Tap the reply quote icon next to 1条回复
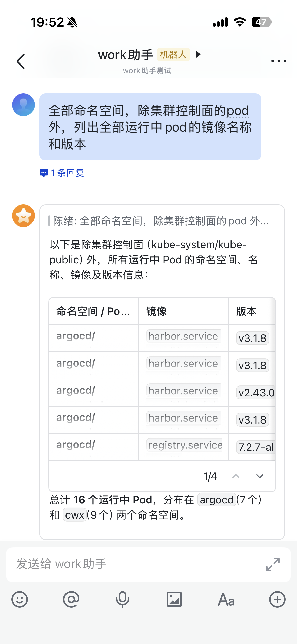 (43, 173)
